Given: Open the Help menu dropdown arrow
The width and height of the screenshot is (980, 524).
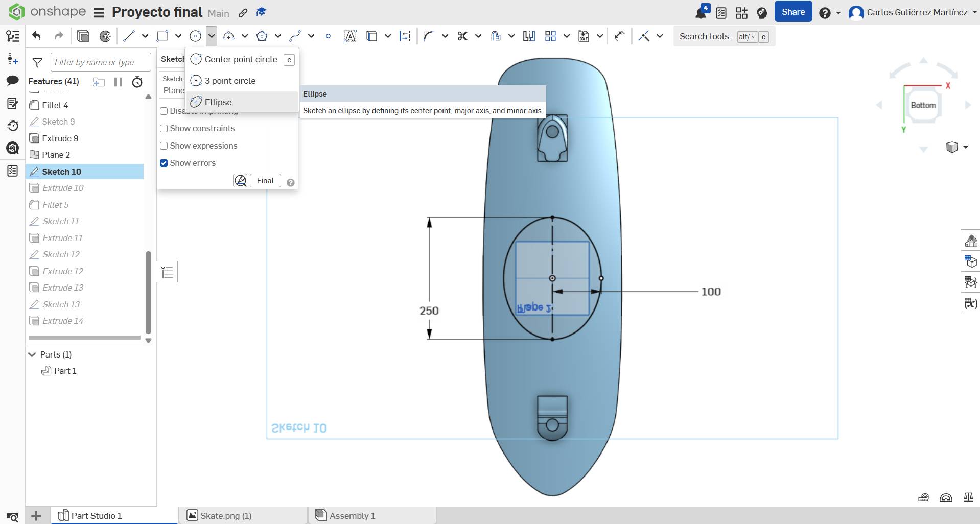Looking at the screenshot, I should [838, 13].
